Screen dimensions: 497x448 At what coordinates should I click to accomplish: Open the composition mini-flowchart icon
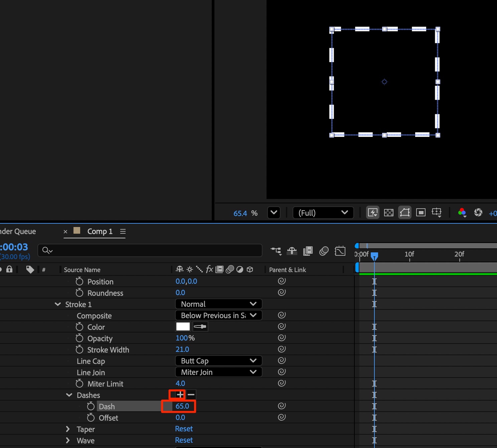[x=276, y=251]
